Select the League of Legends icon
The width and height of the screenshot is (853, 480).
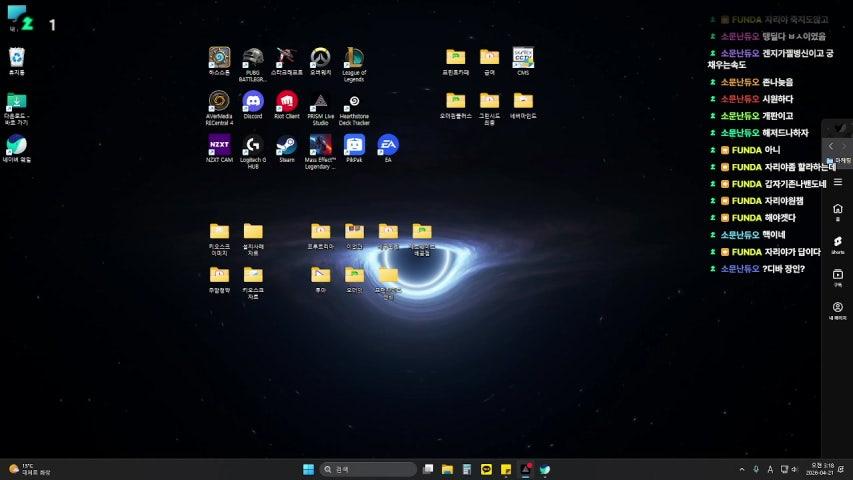coord(354,57)
